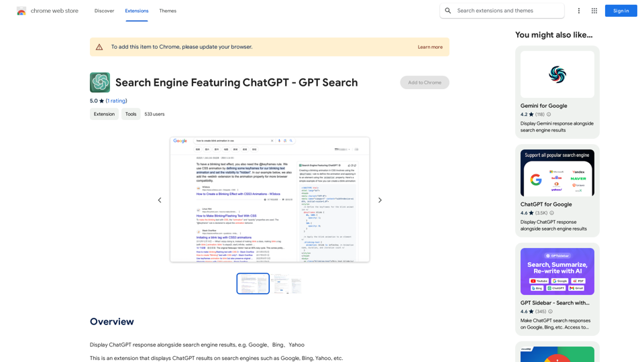Click the Gemini description 'Display Gemini response' text

[x=557, y=127]
